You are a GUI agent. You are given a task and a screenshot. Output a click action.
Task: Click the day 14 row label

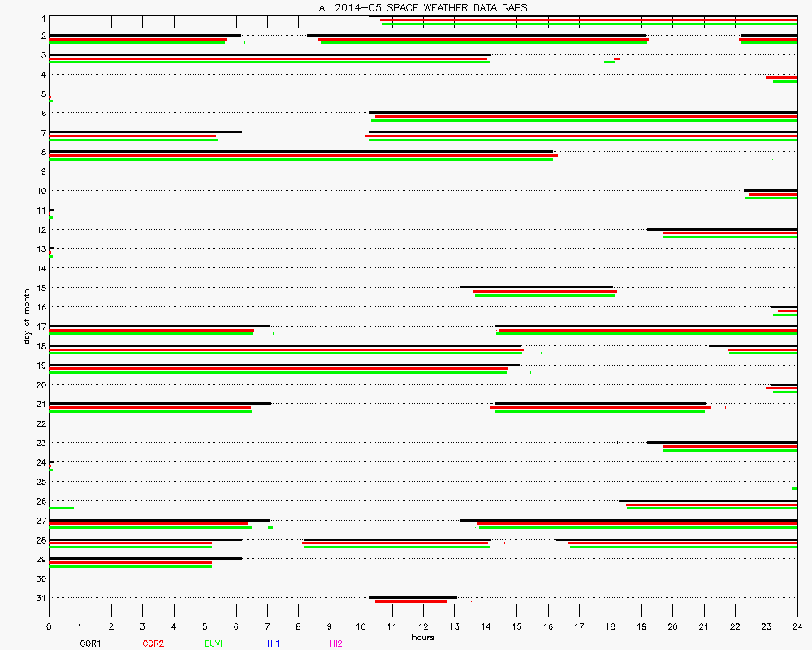41,268
